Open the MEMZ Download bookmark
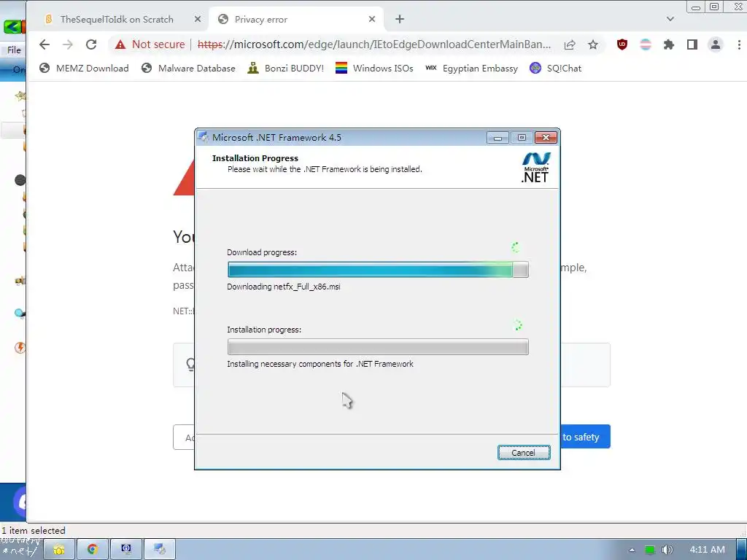 [84, 68]
